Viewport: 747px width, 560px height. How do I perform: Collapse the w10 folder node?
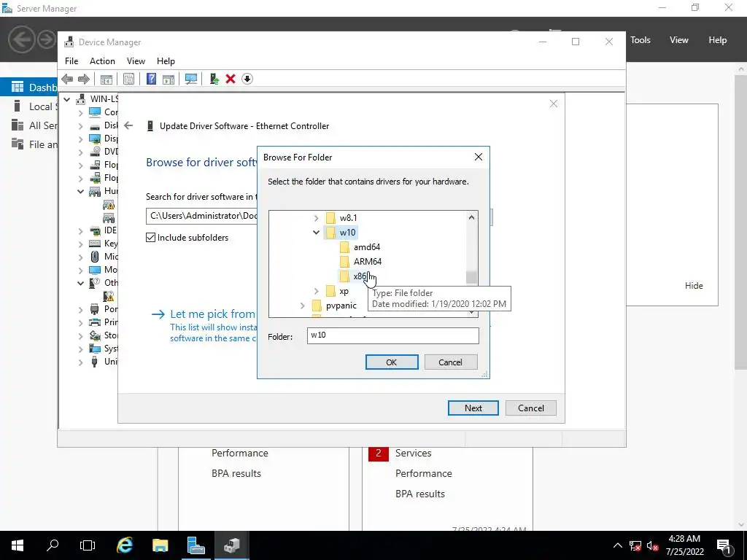316,233
